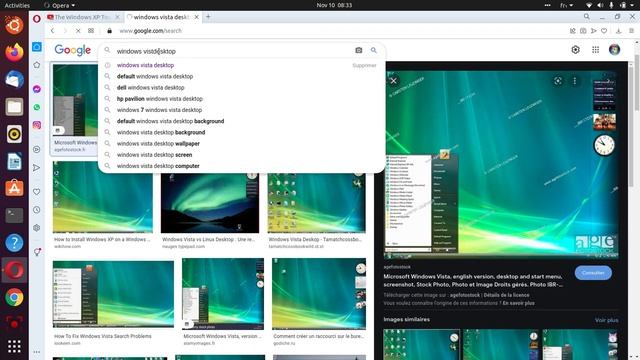This screenshot has width=640, height=360.
Task: Select suggestion default windows vista desktop background
Action: (x=170, y=121)
